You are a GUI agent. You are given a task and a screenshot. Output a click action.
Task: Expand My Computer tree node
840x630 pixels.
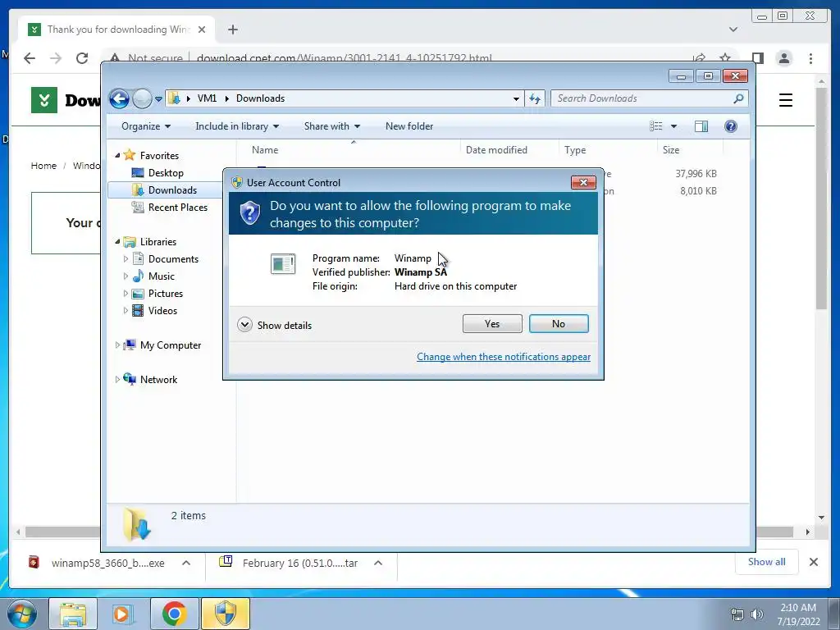[117, 345]
